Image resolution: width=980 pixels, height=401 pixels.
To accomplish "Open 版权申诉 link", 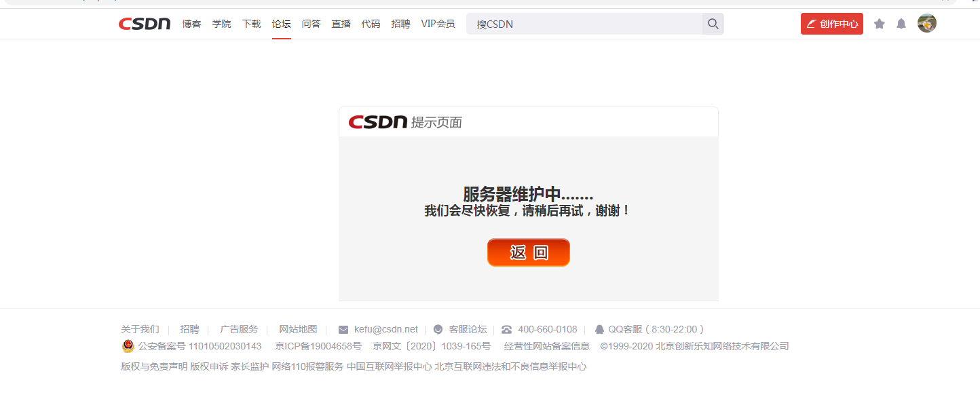I will tap(209, 366).
